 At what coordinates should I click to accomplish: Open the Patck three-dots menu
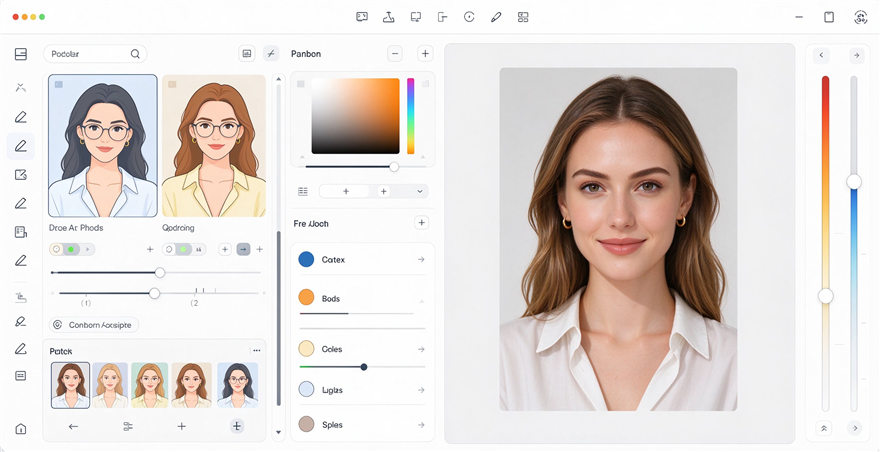[256, 350]
